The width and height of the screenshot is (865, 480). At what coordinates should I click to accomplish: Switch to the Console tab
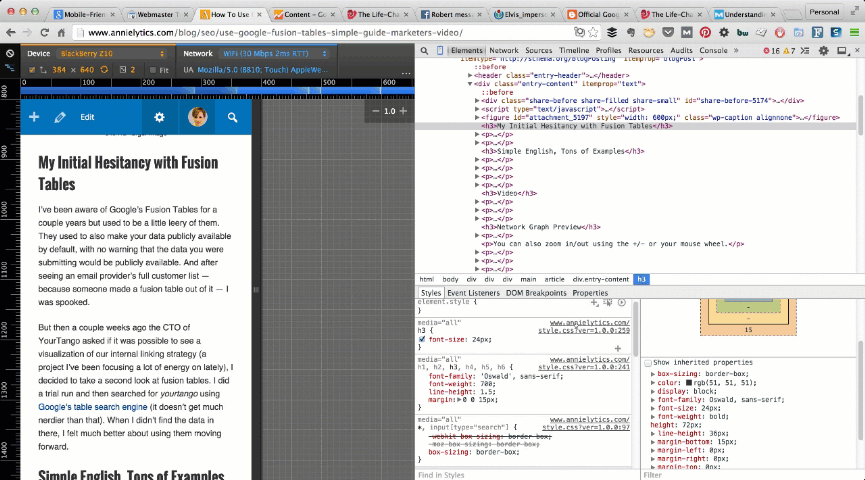[x=713, y=50]
